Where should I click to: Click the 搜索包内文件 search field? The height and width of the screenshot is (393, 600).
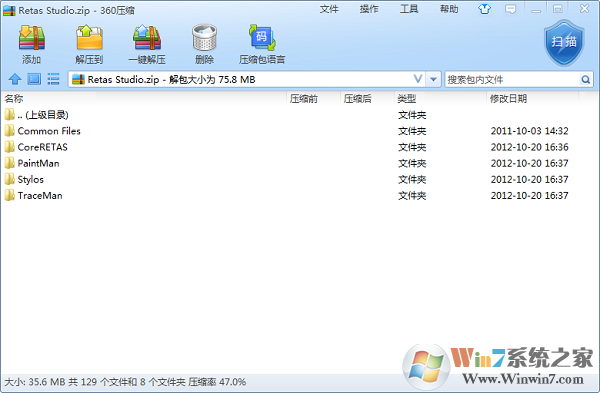click(x=512, y=80)
